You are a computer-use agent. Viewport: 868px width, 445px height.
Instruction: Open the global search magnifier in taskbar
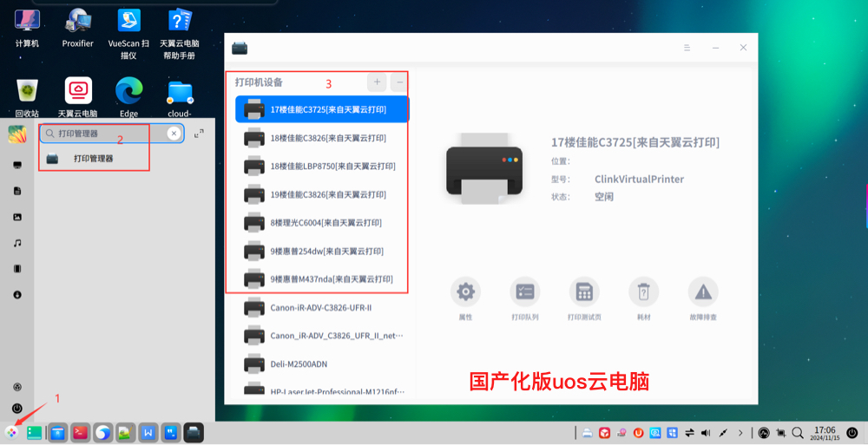point(798,433)
